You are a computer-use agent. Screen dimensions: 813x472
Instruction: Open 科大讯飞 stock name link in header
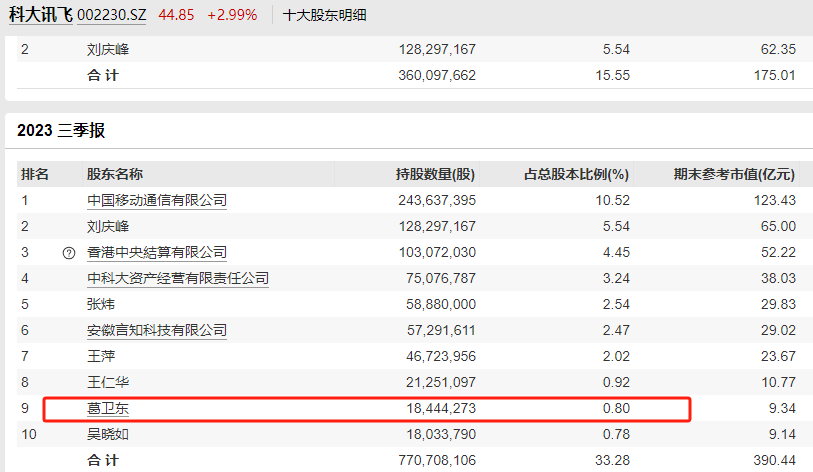coord(40,15)
